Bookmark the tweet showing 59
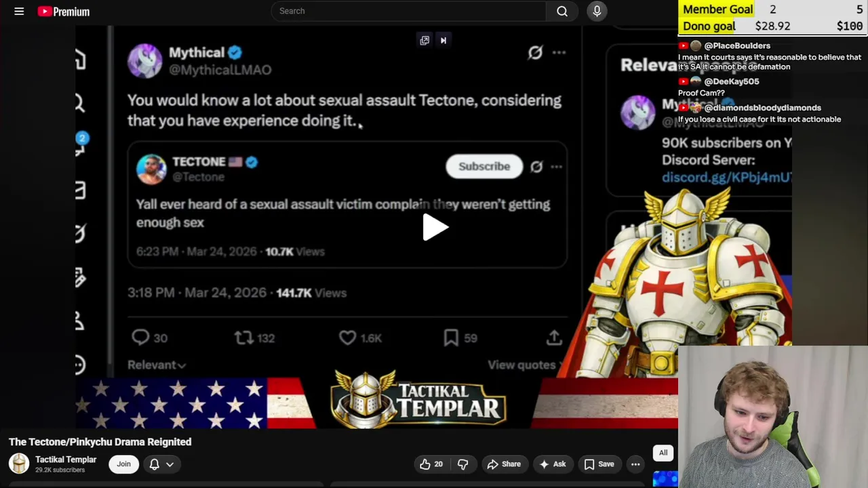The width and height of the screenshot is (868, 488). click(x=451, y=338)
